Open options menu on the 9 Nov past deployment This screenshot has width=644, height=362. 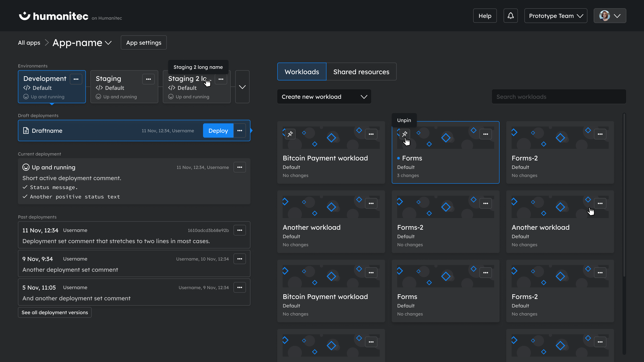coord(239,259)
